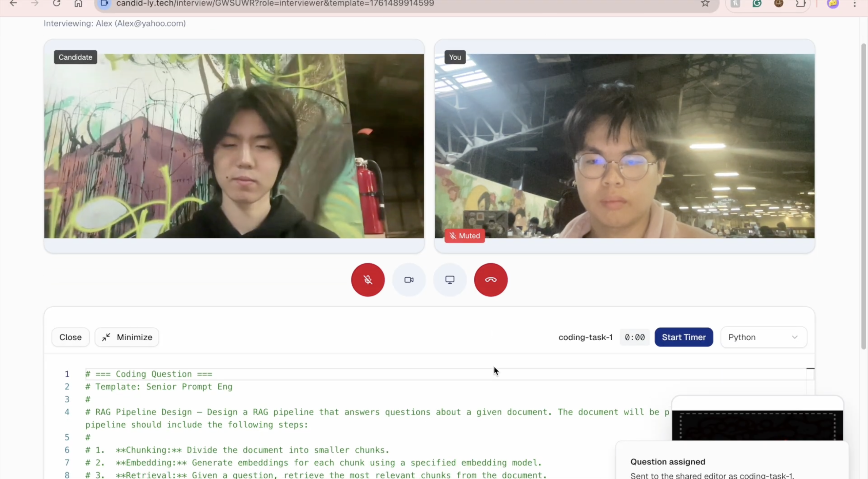Image resolution: width=868 pixels, height=479 pixels.
Task: Click the Grammarly extension icon
Action: (757, 3)
